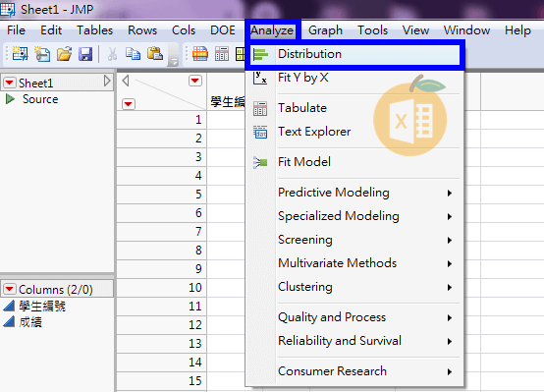Screen dimensions: 544x392
Task: Select 學生編號 in Columns panel
Action: point(42,306)
